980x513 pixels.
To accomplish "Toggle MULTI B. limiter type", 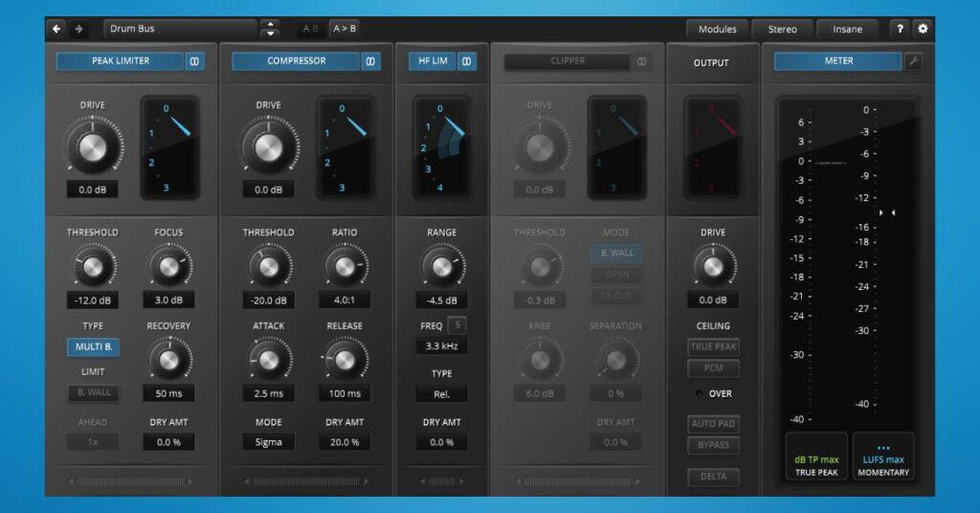I will point(93,346).
